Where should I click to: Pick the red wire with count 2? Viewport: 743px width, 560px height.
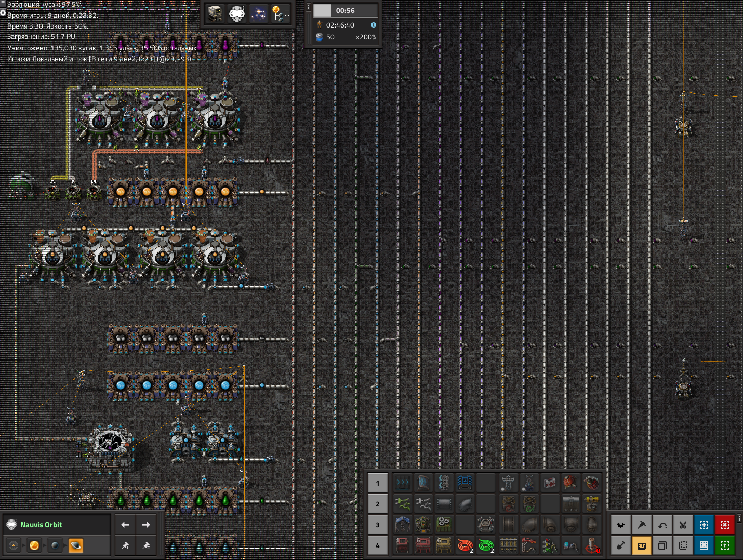point(465,545)
